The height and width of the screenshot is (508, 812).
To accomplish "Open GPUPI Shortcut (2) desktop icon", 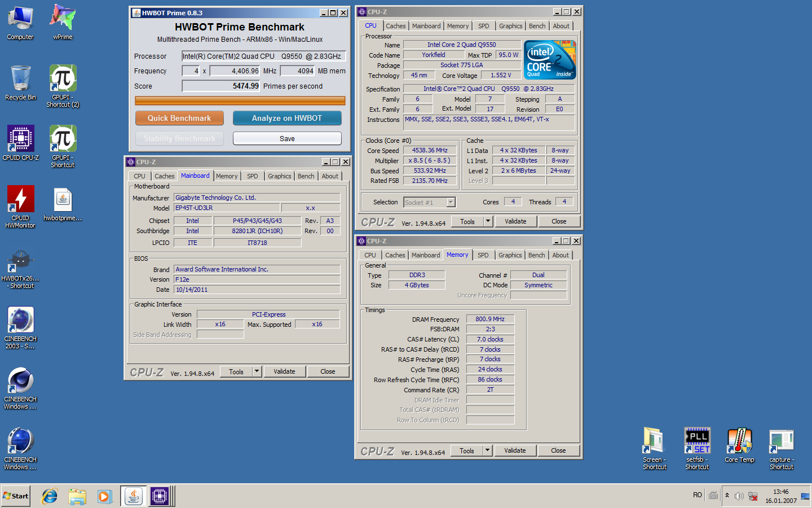I will click(63, 86).
